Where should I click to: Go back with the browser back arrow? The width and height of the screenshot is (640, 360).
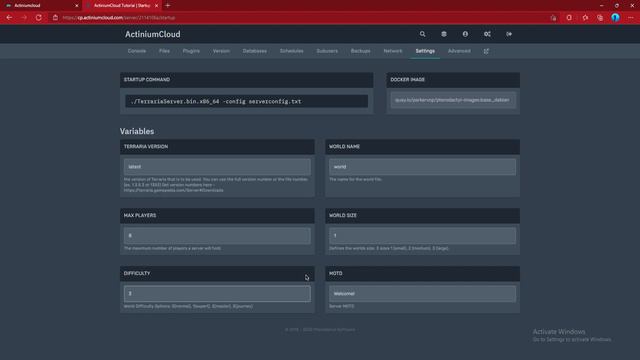(9, 18)
